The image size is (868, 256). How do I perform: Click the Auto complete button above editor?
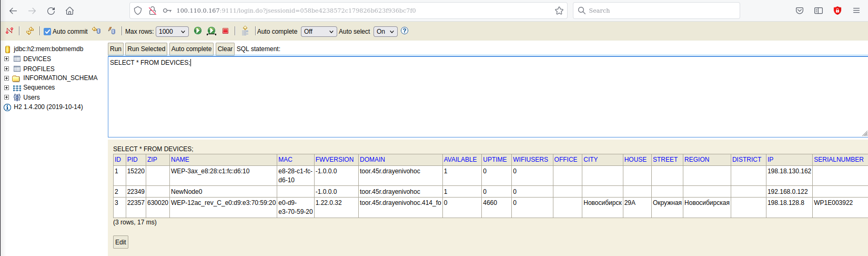(x=191, y=49)
